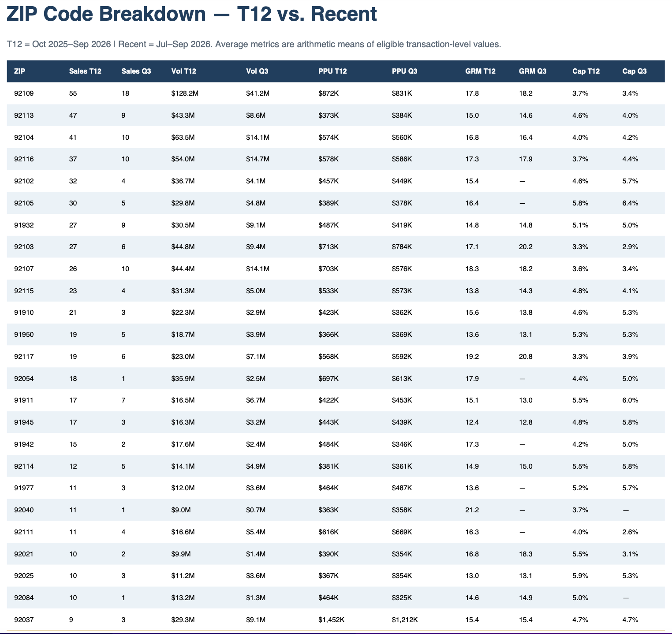Select the '6.4%' cap rate cell
This screenshot has width=672, height=634.
pos(631,203)
